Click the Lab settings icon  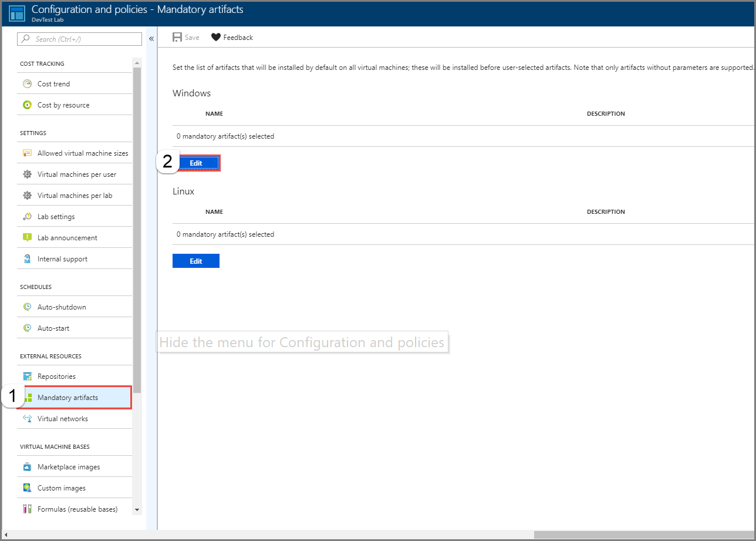27,217
